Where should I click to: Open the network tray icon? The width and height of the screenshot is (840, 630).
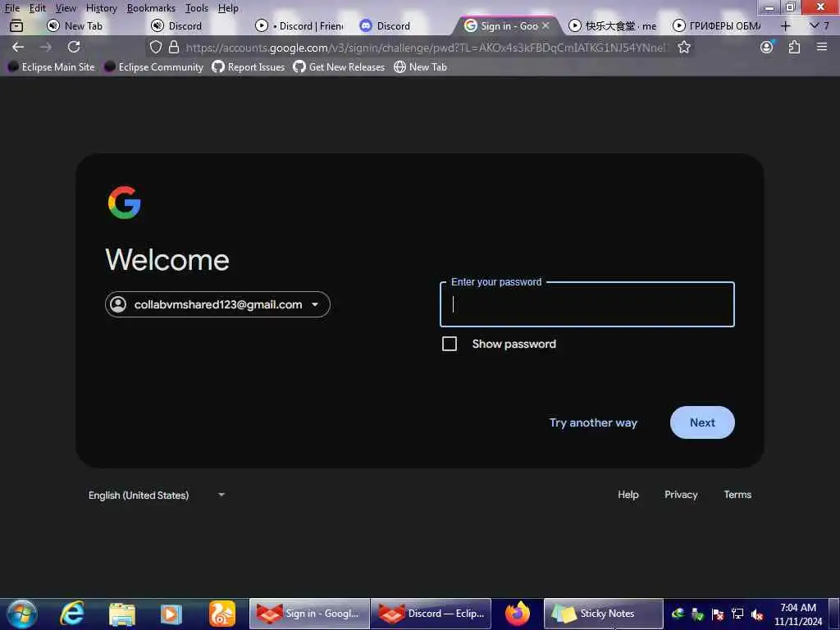point(737,614)
